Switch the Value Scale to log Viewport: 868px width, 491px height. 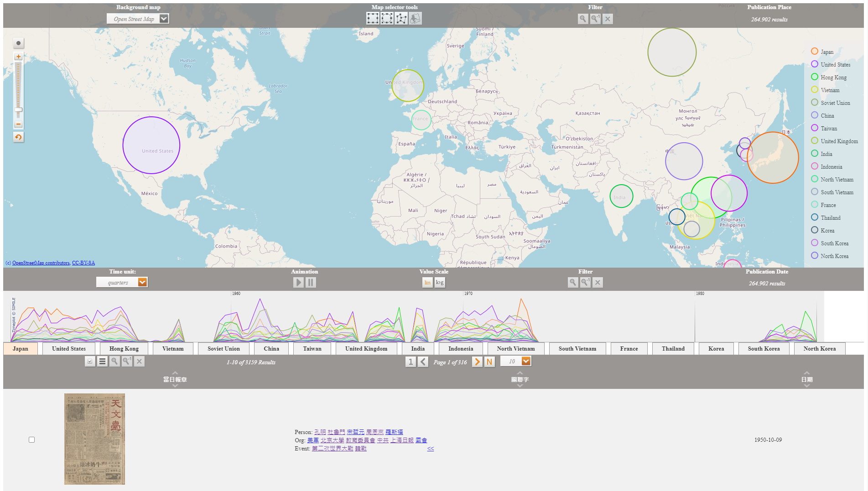point(439,283)
